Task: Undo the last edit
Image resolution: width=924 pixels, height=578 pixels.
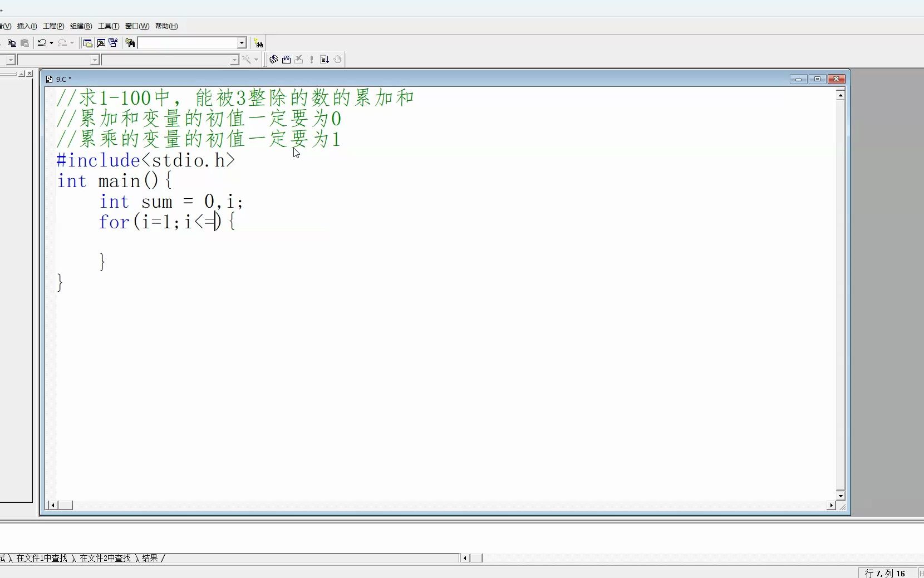Action: tap(42, 43)
